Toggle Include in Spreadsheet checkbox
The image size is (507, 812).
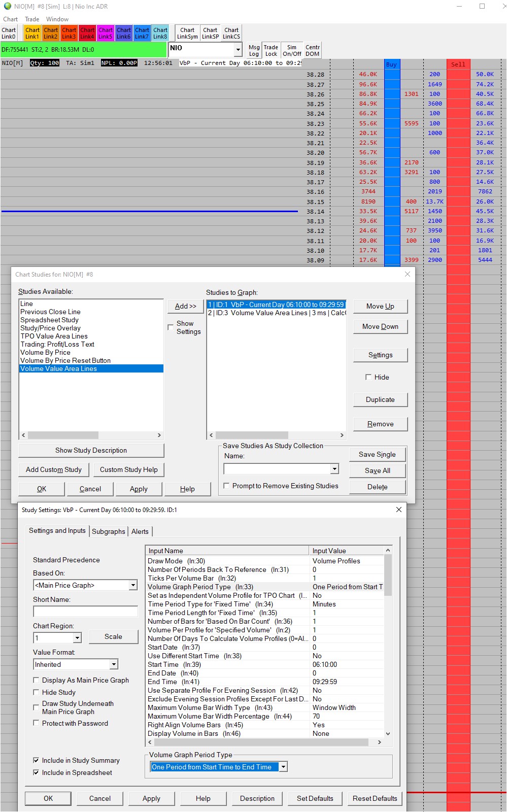[x=36, y=772]
